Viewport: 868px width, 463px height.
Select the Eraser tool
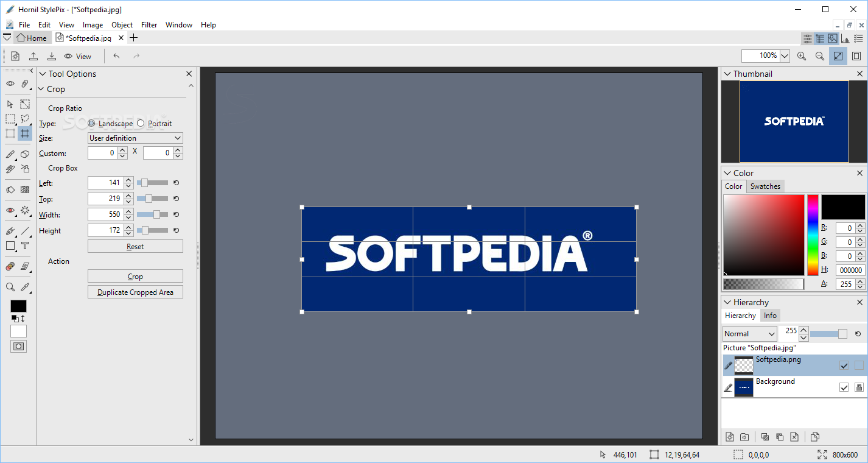(x=25, y=154)
